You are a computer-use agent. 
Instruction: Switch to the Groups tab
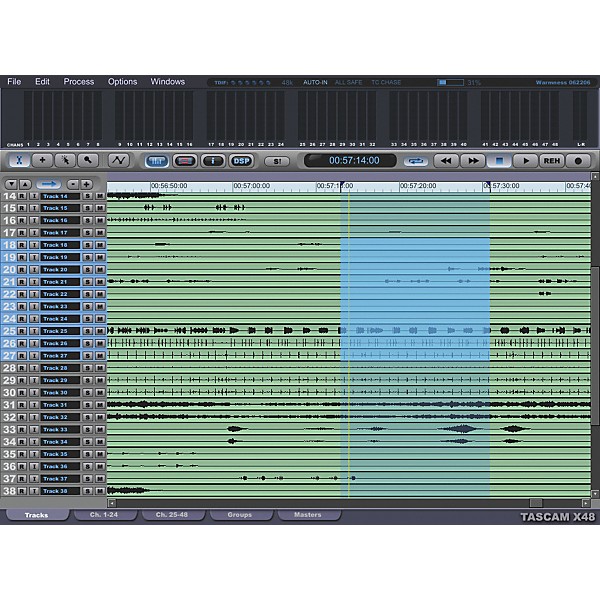[x=240, y=515]
